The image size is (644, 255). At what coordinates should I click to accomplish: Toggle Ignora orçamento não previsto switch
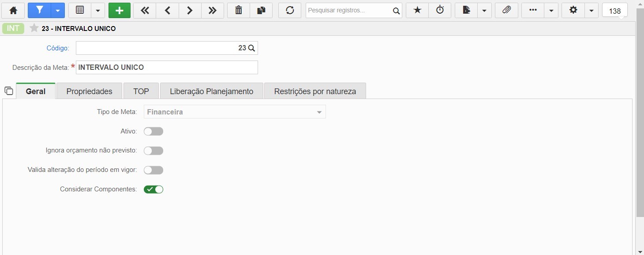[x=154, y=151]
